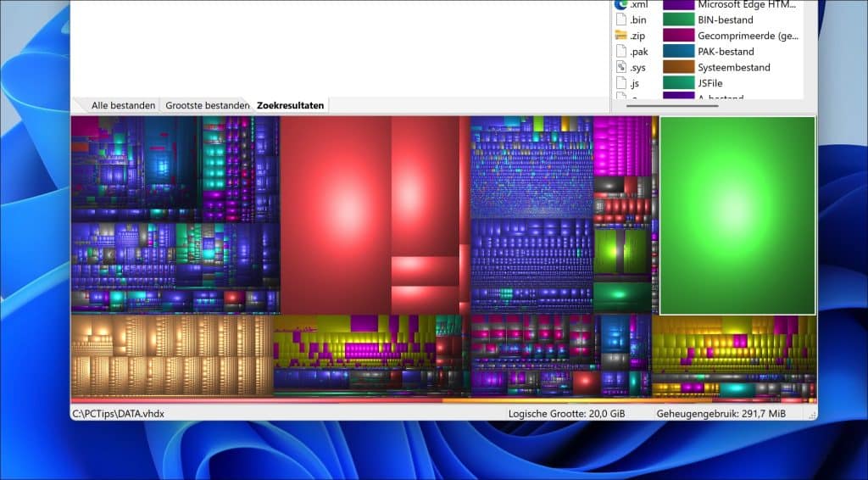The image size is (868, 480).
Task: Click the 'JSFile' description
Action: click(x=709, y=83)
